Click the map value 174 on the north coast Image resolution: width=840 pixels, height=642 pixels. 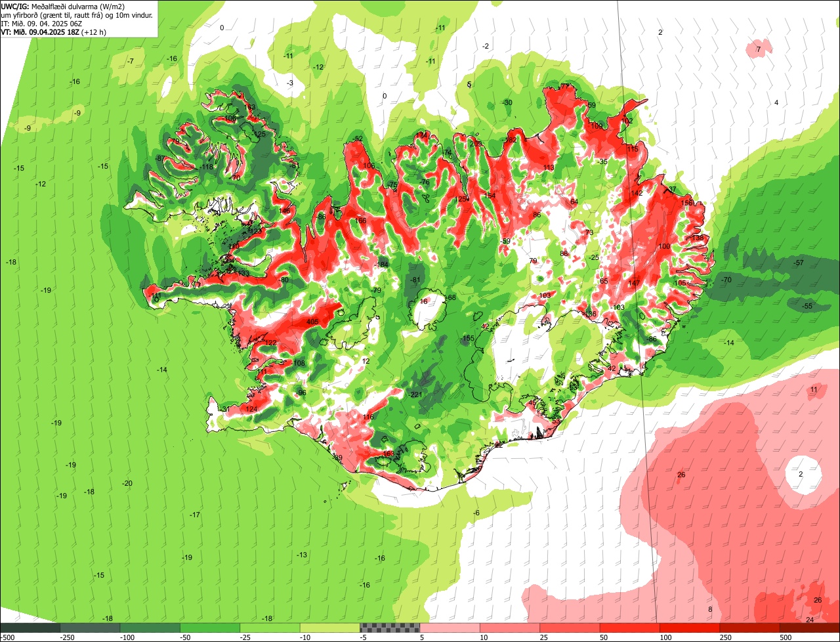421,135
